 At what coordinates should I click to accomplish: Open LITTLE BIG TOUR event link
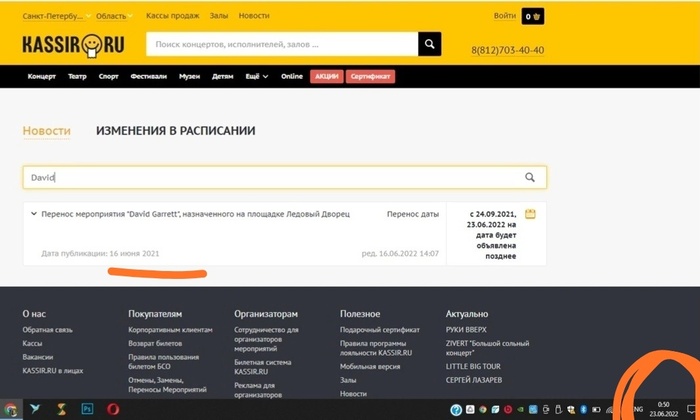point(473,366)
